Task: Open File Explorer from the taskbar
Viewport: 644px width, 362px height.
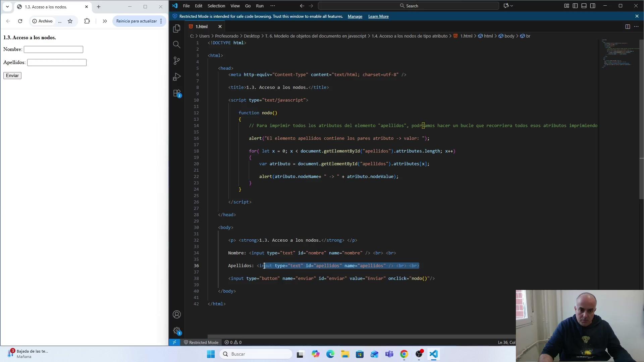Action: coord(345,354)
